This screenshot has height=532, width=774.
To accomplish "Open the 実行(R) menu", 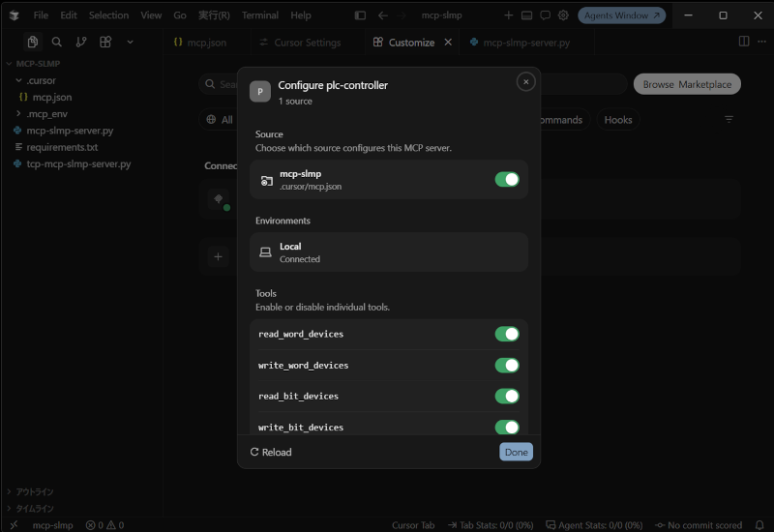I will [214, 15].
